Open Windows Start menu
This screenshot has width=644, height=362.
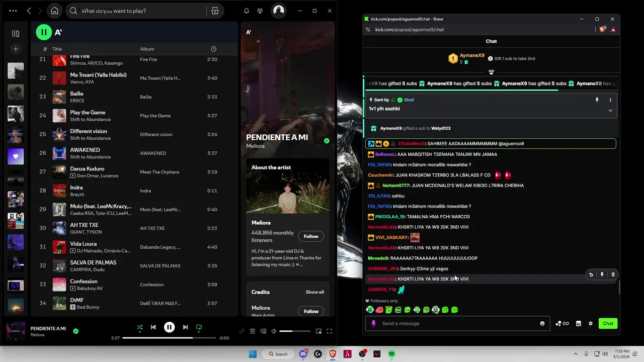pos(253,354)
